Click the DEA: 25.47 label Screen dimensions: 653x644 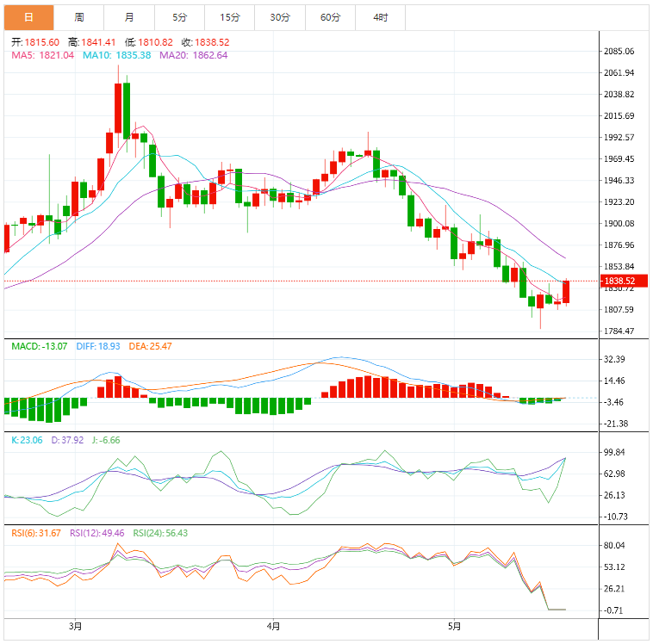tap(150, 346)
